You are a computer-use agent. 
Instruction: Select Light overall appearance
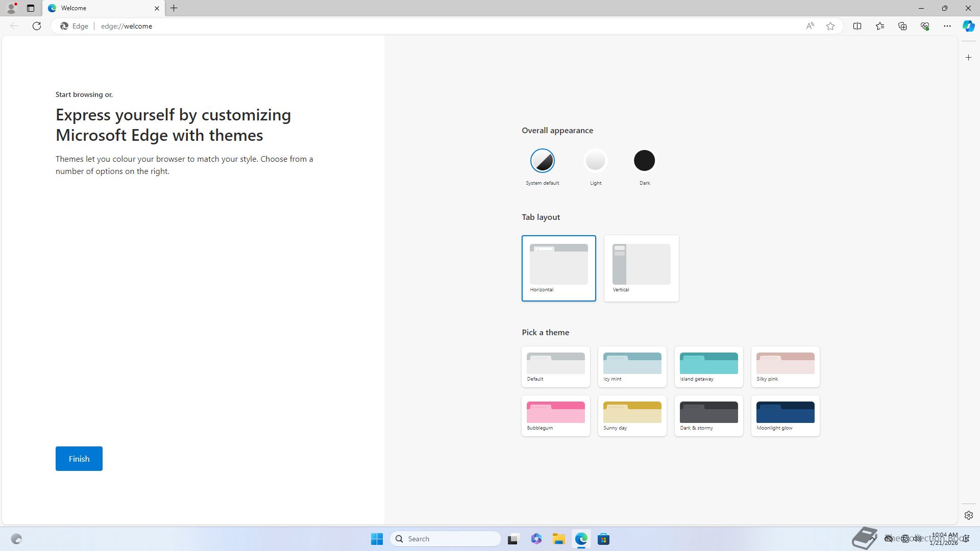click(595, 161)
